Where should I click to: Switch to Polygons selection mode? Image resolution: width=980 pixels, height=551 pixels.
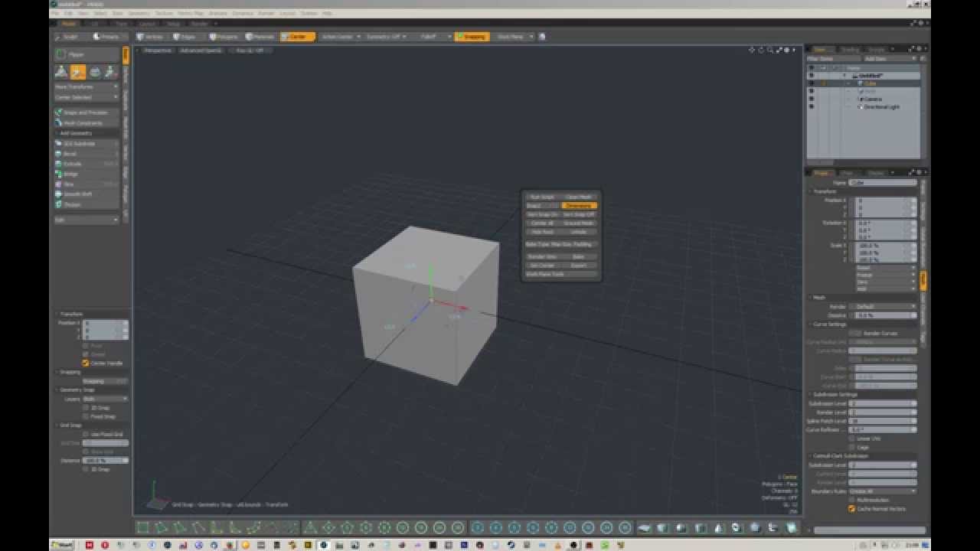pyautogui.click(x=224, y=37)
